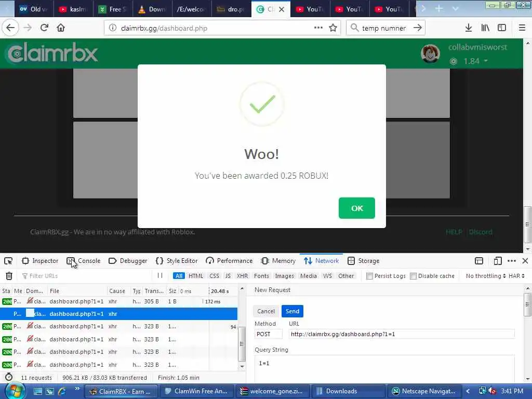Viewport: 532px width, 399px height.
Task: Filter requests by HTML
Action: pyautogui.click(x=195, y=276)
